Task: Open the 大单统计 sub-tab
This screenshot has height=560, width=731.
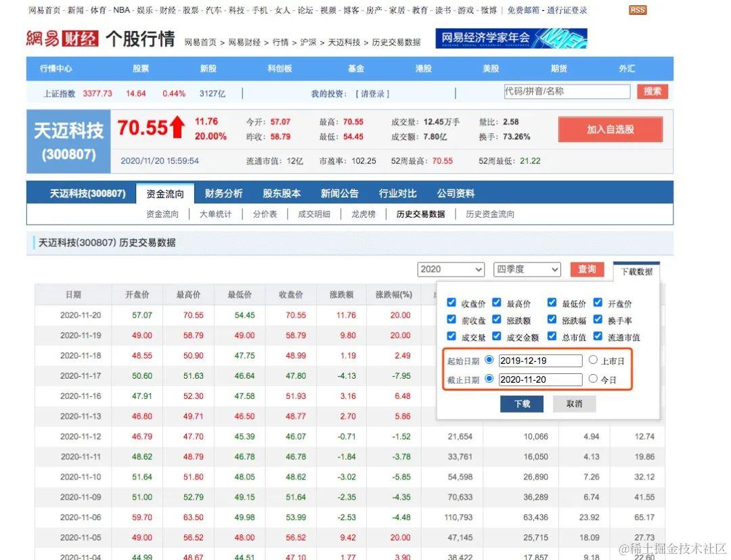Action: pos(215,214)
